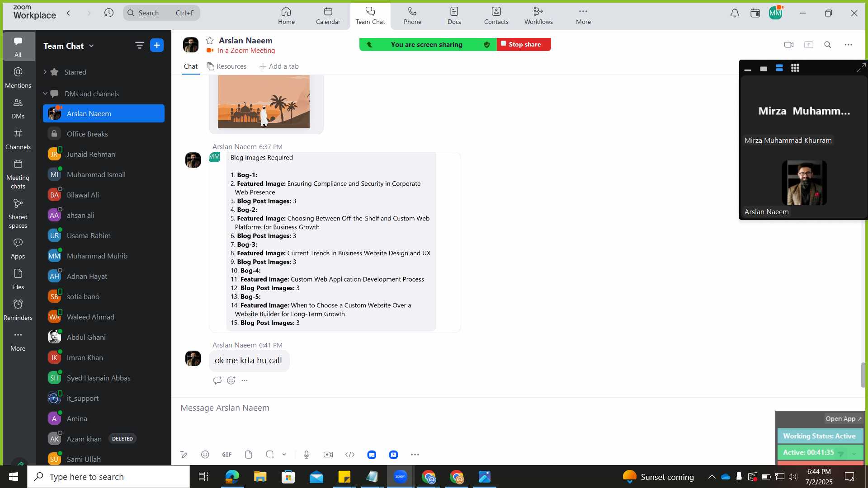Open more actions on last message
The image size is (868, 488).
245,380
